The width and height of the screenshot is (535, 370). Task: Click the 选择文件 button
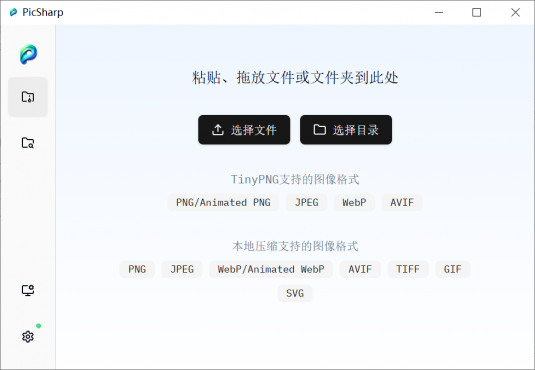[x=244, y=130]
